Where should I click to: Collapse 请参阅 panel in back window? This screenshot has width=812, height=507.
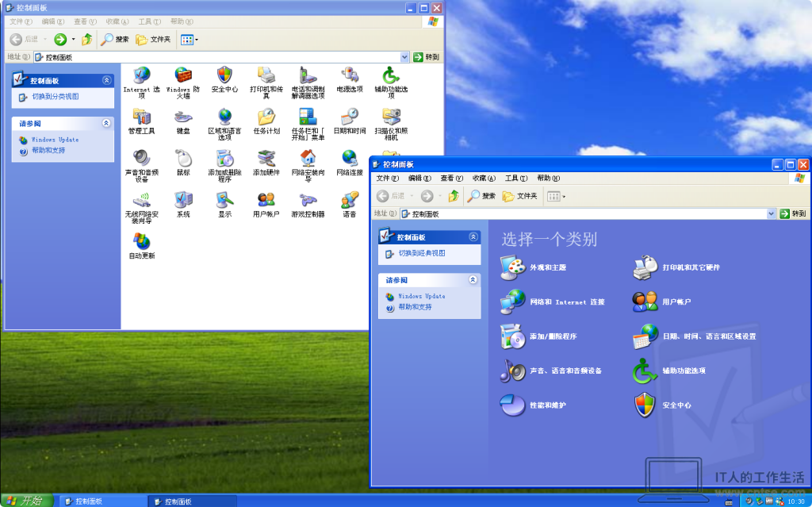click(x=106, y=123)
